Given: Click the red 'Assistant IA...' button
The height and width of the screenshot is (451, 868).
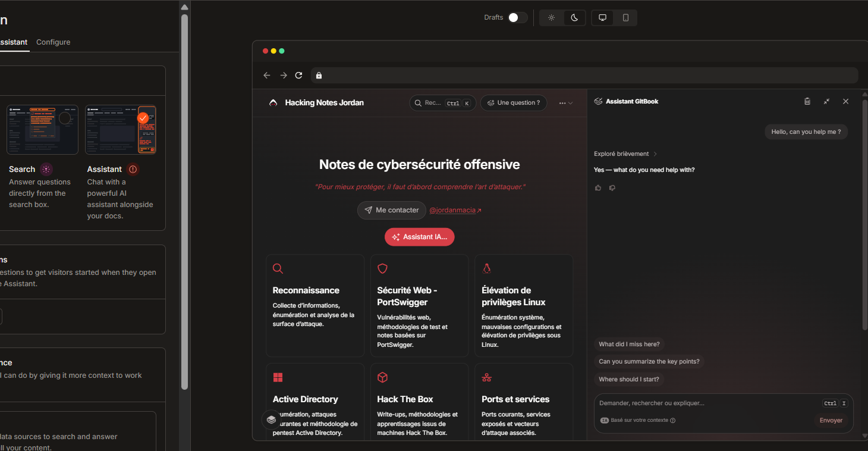Looking at the screenshot, I should pos(420,237).
